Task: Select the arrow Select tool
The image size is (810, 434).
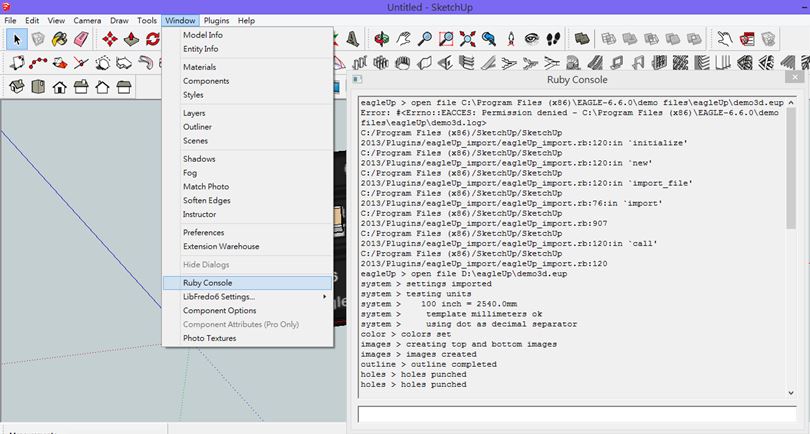Action: pos(17,39)
